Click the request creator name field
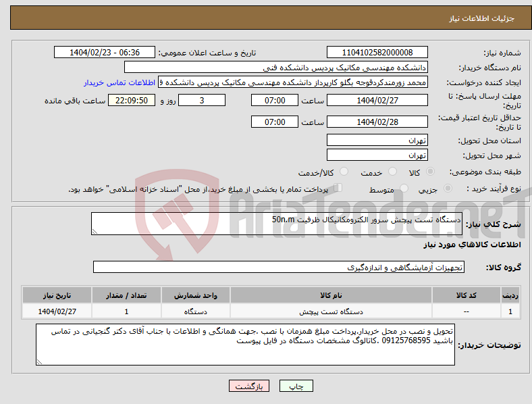532x404 pixels. pyautogui.click(x=293, y=82)
